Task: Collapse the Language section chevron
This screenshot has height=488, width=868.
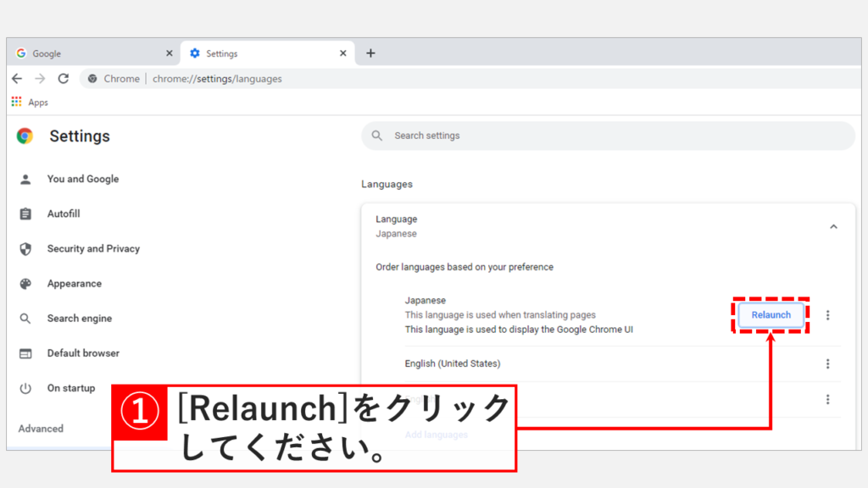Action: [x=833, y=226]
